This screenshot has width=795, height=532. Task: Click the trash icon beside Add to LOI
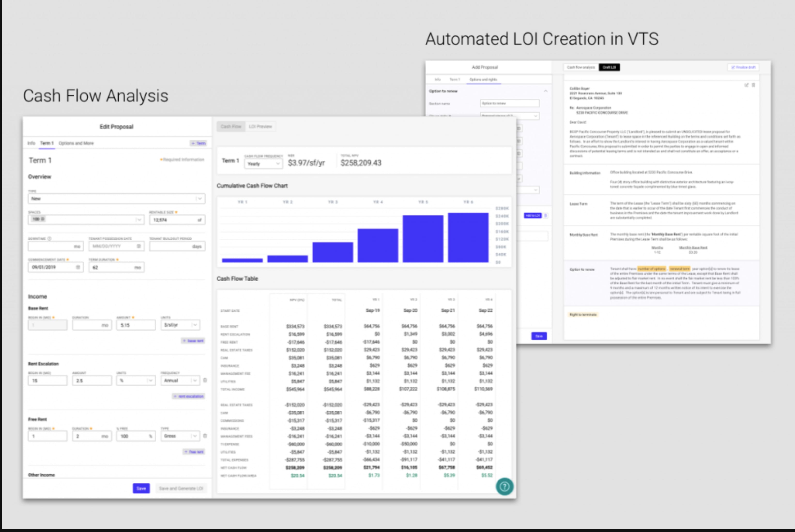pos(546,215)
